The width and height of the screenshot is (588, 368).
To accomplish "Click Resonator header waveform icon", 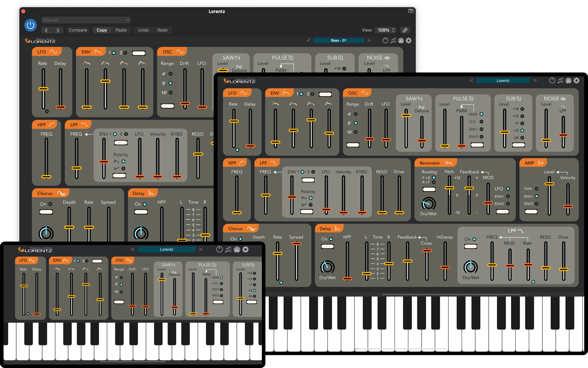I will [449, 163].
